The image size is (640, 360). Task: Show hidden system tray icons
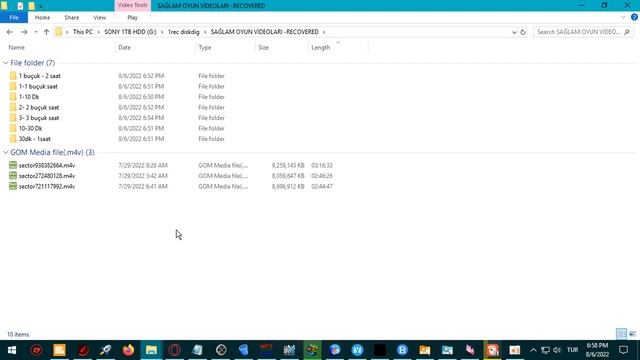(533, 350)
